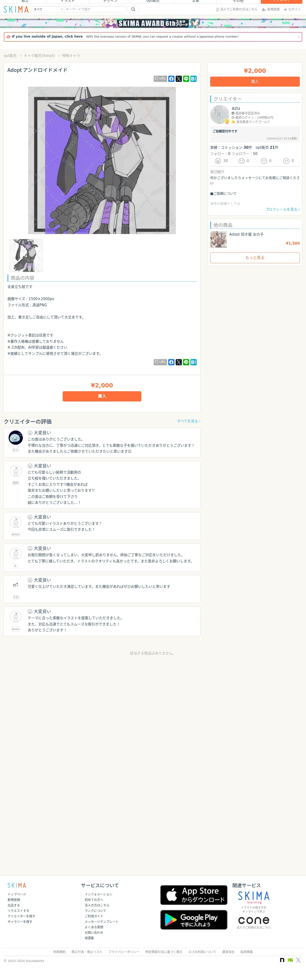Open the Google Play download badge
This screenshot has width=306, height=980.
194,920
